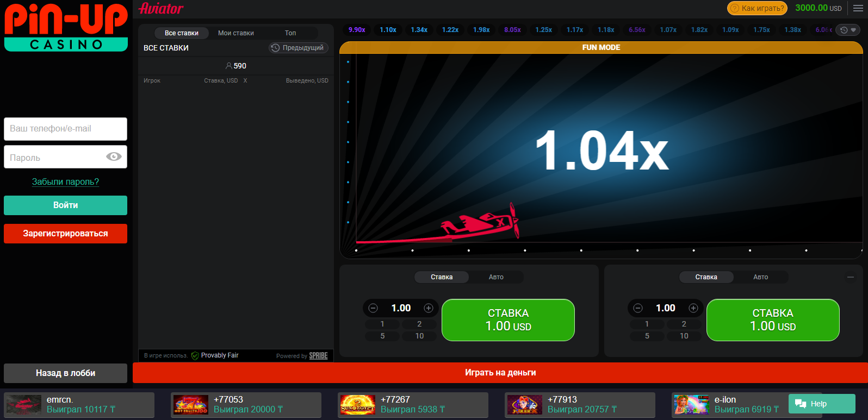The width and height of the screenshot is (868, 420).
Task: Set right bet to quick amount 2
Action: point(684,324)
